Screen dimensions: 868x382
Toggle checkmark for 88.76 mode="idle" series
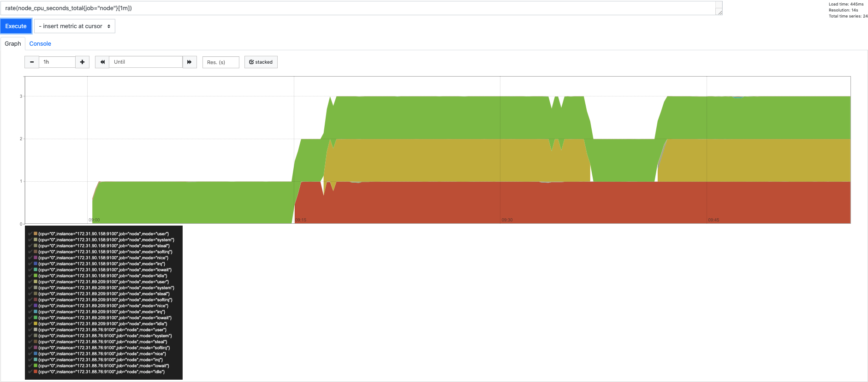click(x=30, y=372)
